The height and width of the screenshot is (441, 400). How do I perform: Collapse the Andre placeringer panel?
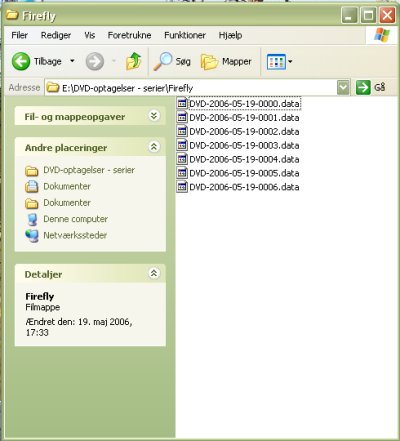[154, 147]
